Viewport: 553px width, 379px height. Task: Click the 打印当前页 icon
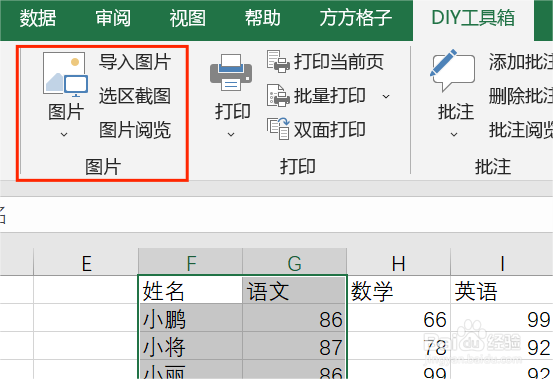tap(278, 61)
